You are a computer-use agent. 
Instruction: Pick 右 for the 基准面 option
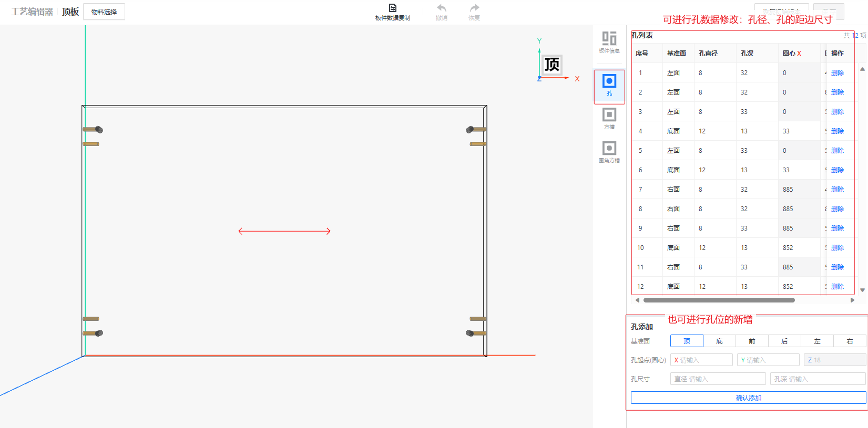[x=850, y=341]
